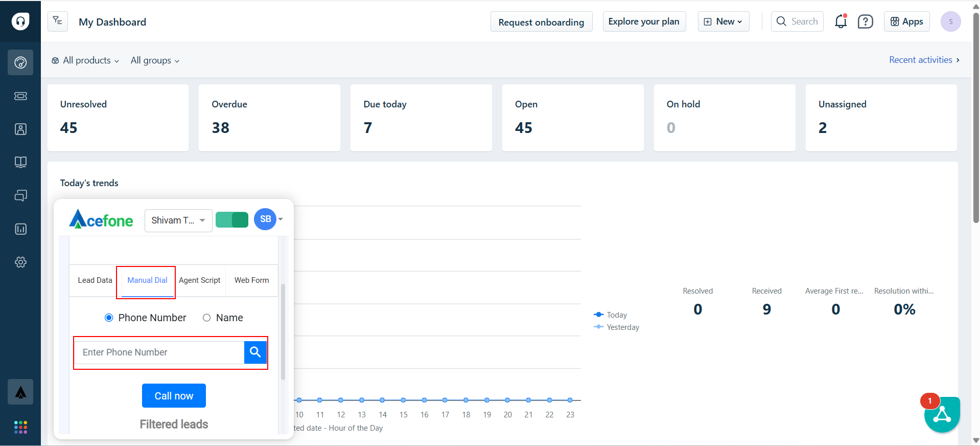The image size is (980, 446).
Task: Select the Name radio button
Action: (x=206, y=318)
